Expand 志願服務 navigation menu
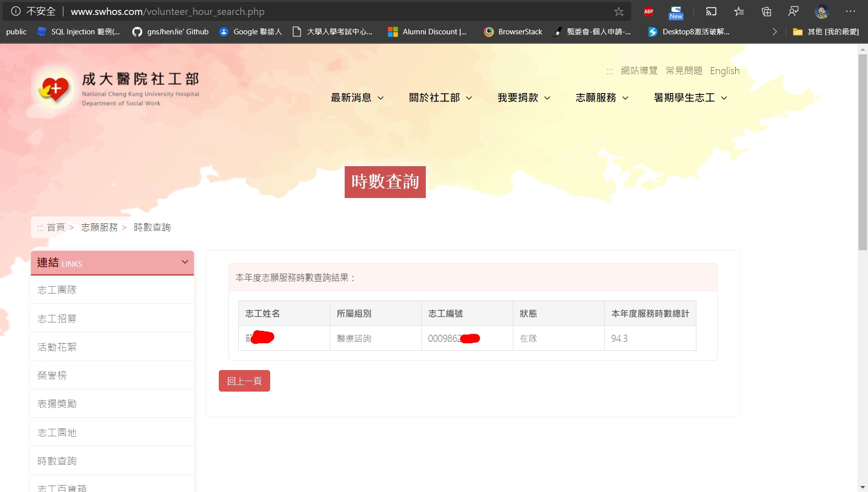 point(602,98)
